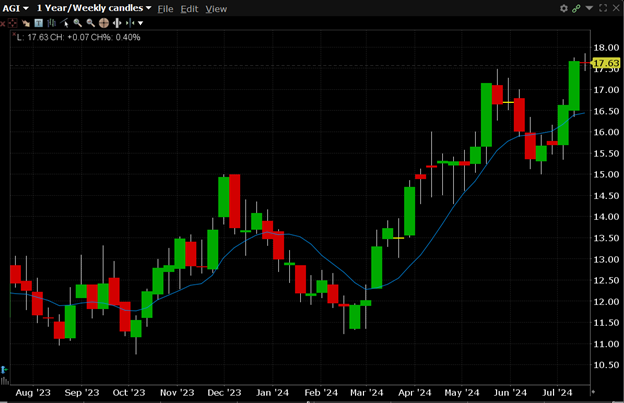The width and height of the screenshot is (624, 403).
Task: Open the 1 Year/Weekly candles period dropdown
Action: (x=94, y=8)
